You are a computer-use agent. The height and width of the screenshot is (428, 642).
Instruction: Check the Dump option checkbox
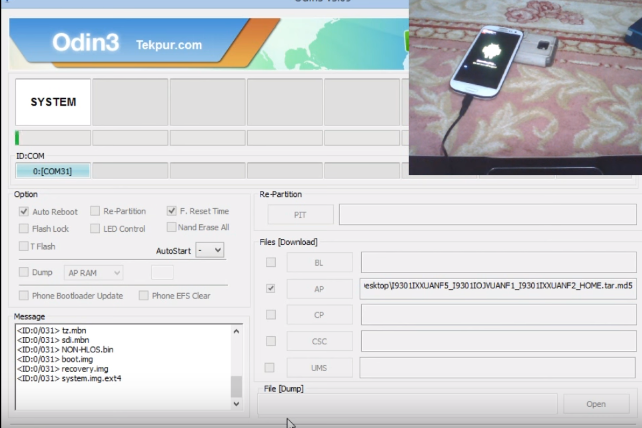24,272
